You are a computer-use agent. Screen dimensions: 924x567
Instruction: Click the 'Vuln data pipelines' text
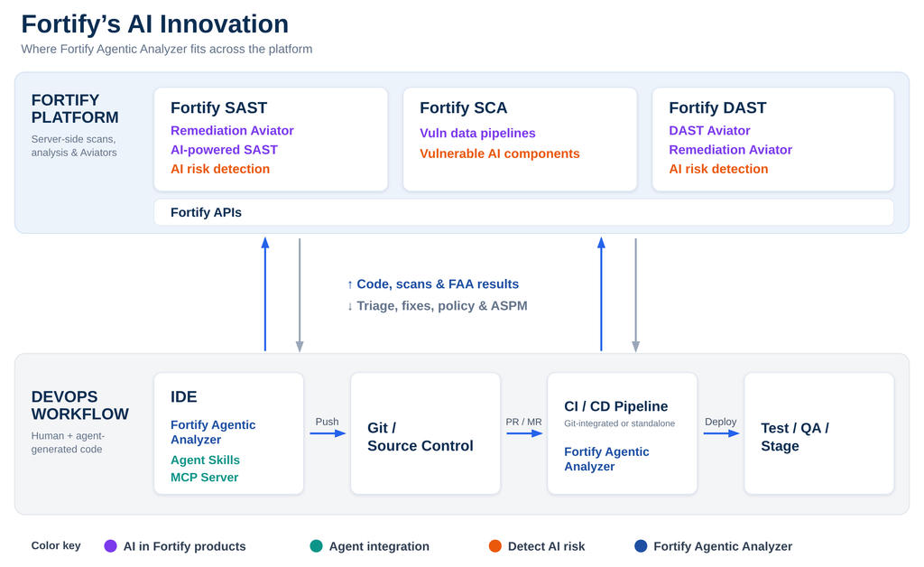pyautogui.click(x=477, y=134)
